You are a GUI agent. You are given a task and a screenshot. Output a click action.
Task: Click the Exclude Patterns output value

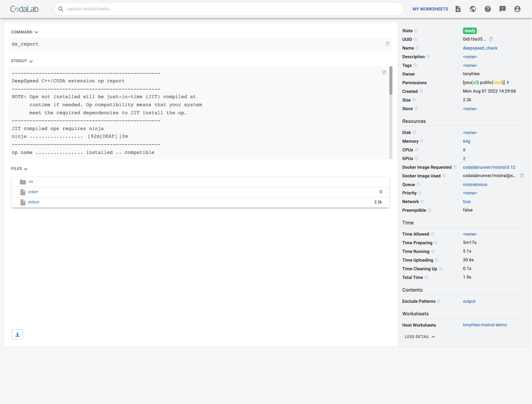point(469,301)
